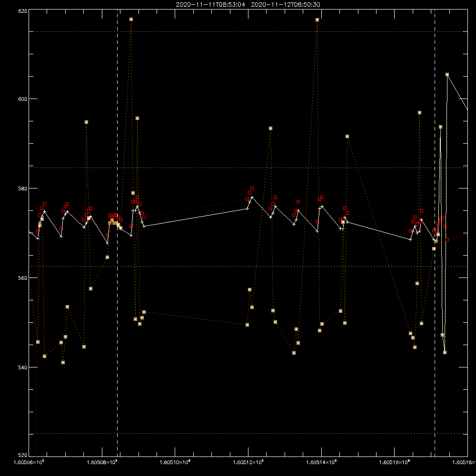The width and height of the screenshot is (476, 476).
Task: Click the right vertical dashed line past 1.60516×10⁹
Action: click(x=435, y=233)
